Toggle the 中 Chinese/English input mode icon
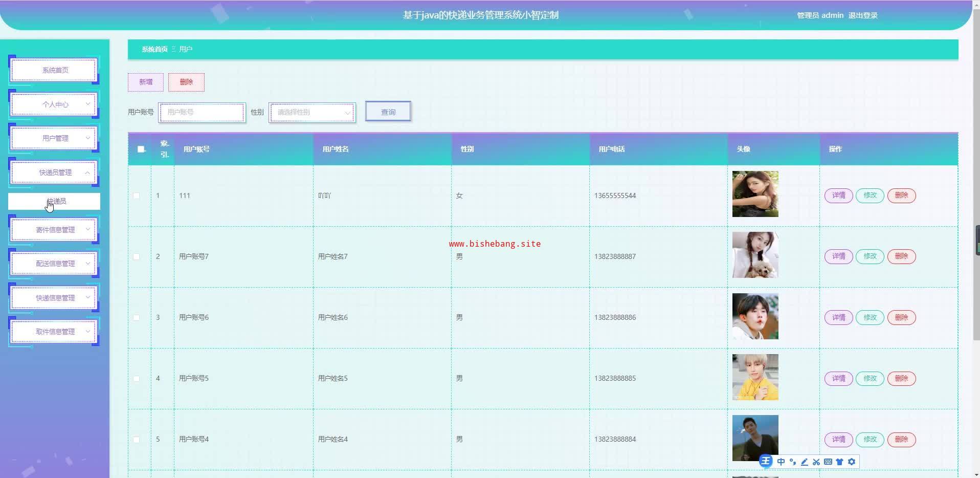 [781, 462]
